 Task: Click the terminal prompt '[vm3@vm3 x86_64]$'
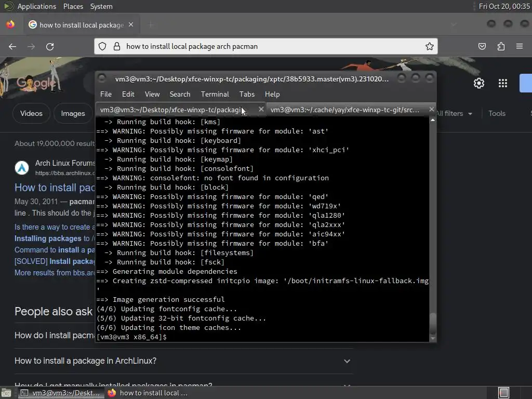(131, 337)
